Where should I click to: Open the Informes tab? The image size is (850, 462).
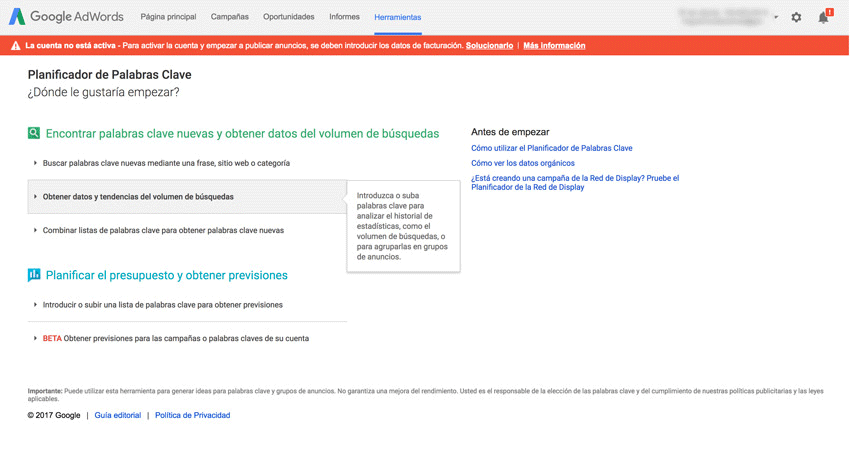[344, 17]
